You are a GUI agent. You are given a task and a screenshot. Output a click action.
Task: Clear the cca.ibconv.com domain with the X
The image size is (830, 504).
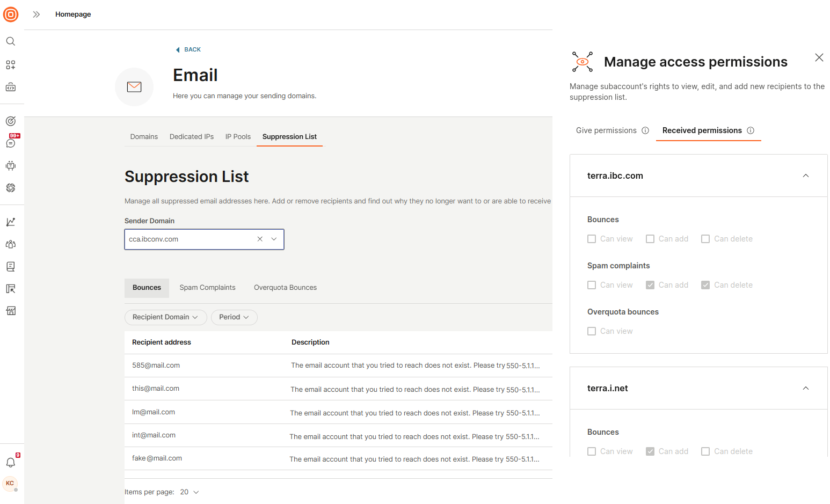coord(260,239)
